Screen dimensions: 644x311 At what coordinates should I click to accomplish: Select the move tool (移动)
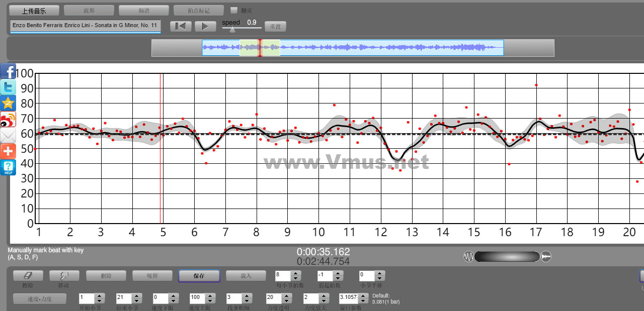point(64,276)
